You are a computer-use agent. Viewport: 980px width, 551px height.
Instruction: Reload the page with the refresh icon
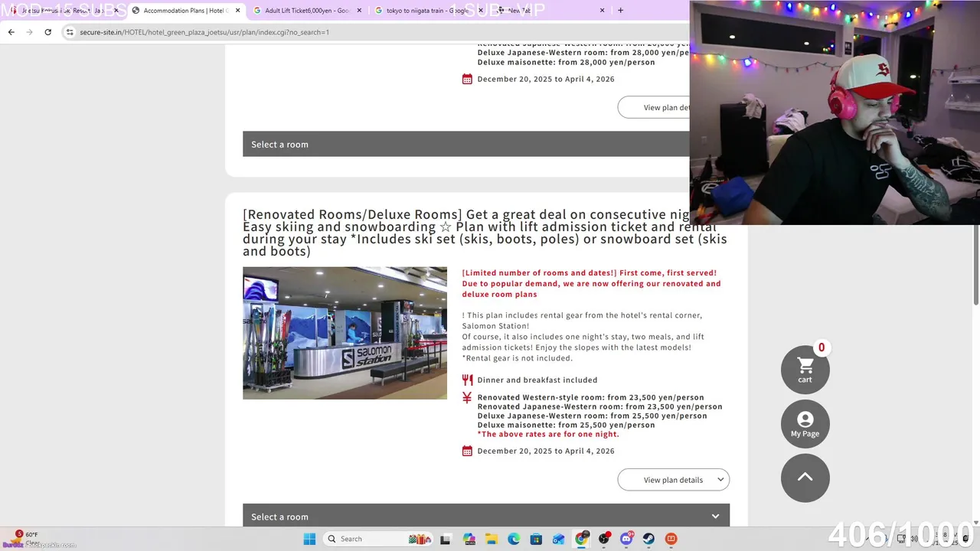pos(47,32)
